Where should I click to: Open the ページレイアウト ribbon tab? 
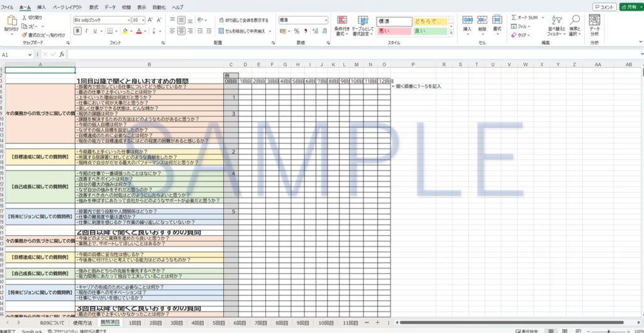point(67,8)
